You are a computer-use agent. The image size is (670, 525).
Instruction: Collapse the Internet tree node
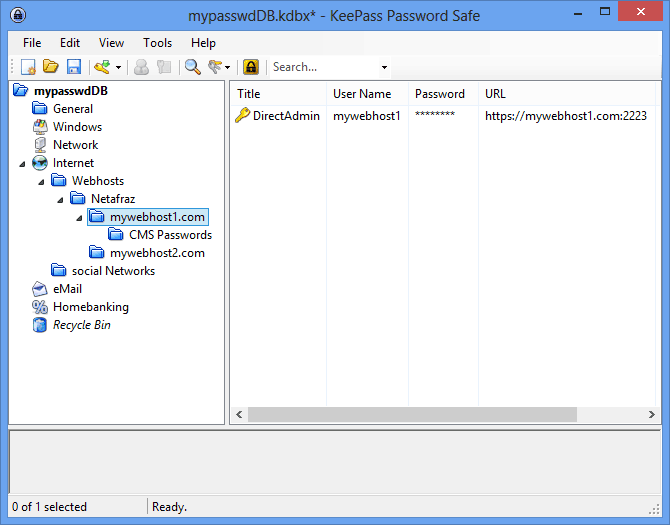pos(22,164)
